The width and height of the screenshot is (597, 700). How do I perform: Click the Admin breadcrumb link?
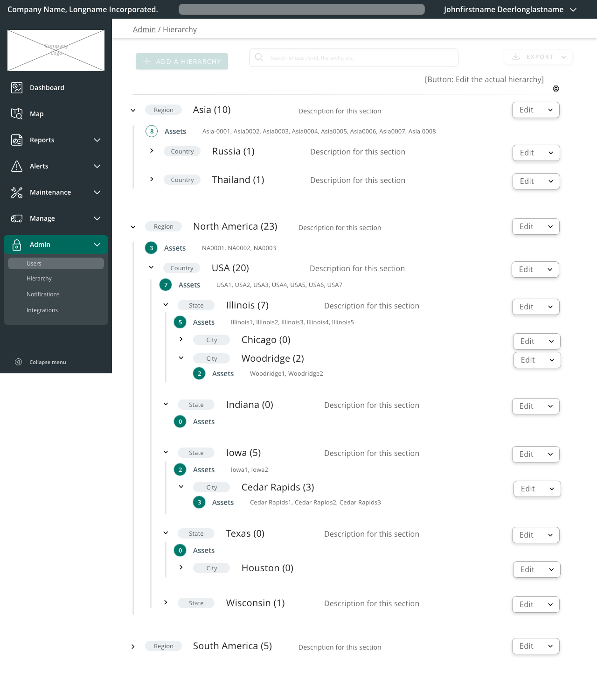click(144, 29)
